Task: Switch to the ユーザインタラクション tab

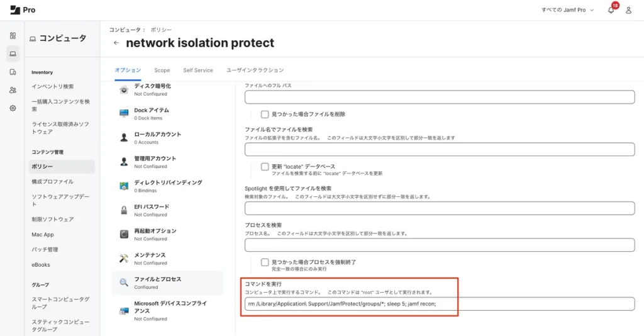Action: pyautogui.click(x=255, y=70)
